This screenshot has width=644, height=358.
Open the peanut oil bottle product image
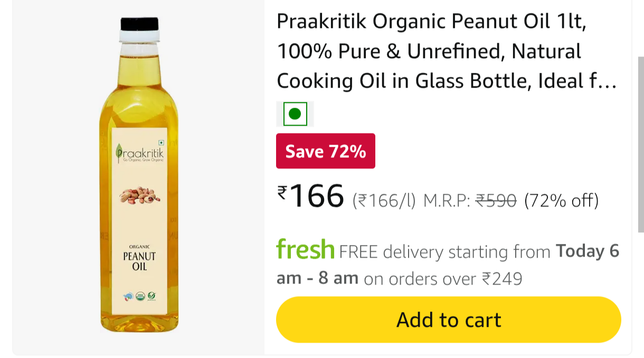[x=139, y=174]
